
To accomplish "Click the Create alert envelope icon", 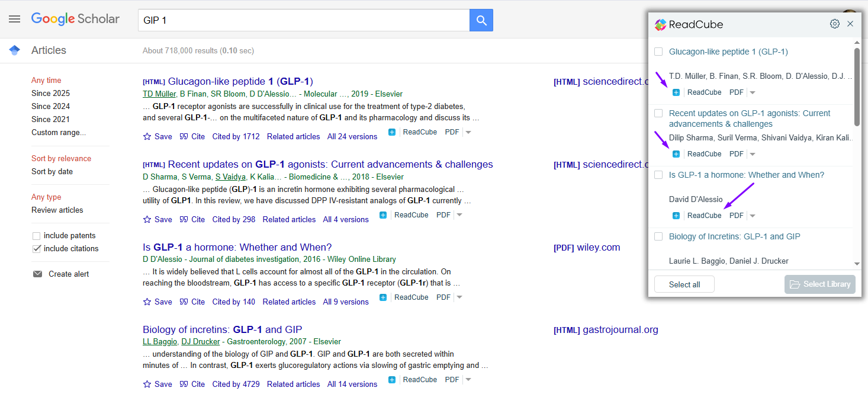I will tap(38, 274).
